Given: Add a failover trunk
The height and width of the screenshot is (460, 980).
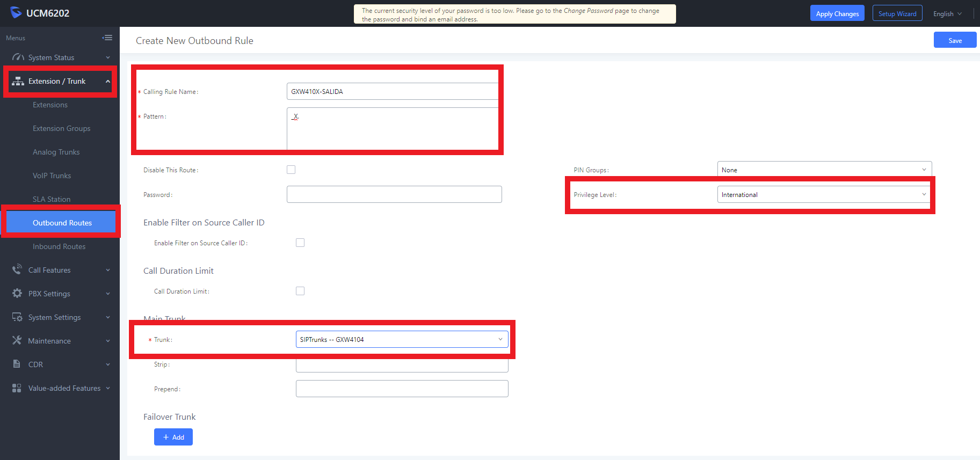Looking at the screenshot, I should [173, 437].
